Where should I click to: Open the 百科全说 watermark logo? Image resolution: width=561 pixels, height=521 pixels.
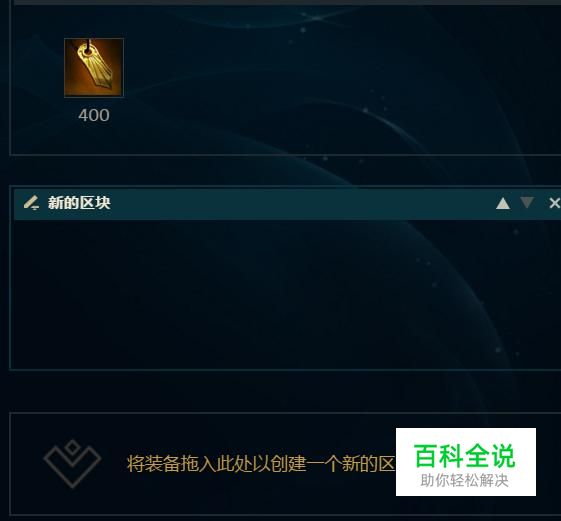click(x=465, y=462)
